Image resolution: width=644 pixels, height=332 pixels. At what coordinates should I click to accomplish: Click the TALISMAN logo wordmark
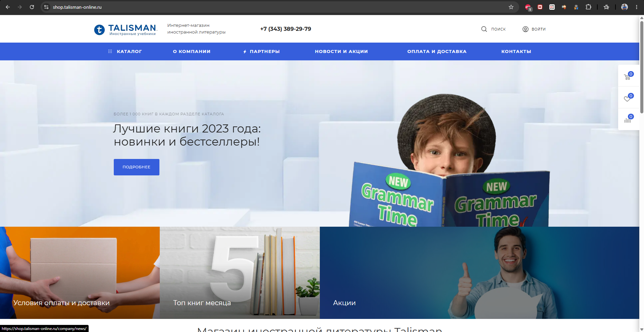[133, 28]
